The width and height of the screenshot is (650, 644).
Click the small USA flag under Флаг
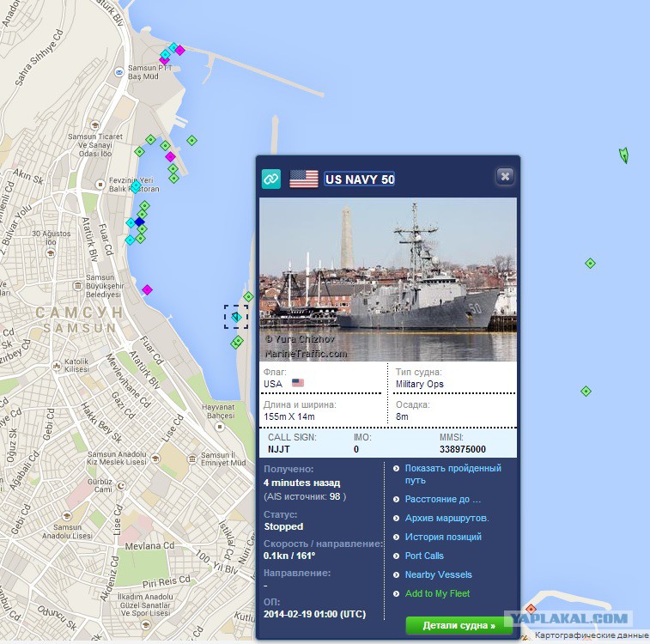[x=298, y=382]
